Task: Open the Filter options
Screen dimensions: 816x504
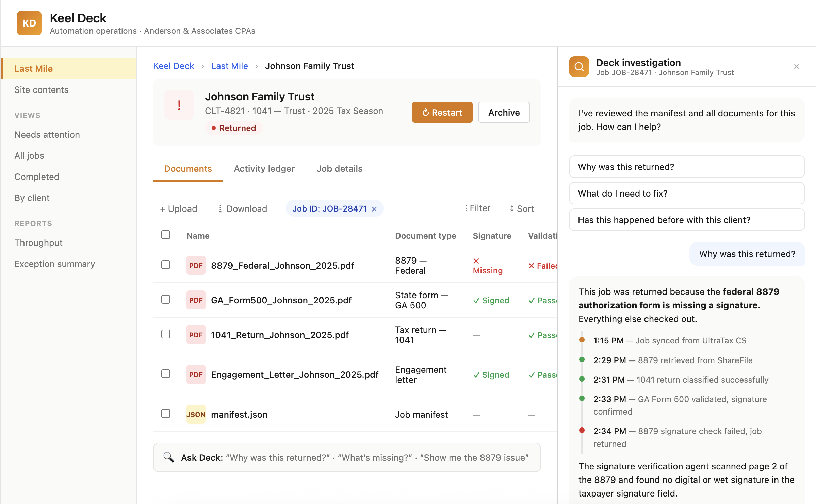Action: click(477, 208)
